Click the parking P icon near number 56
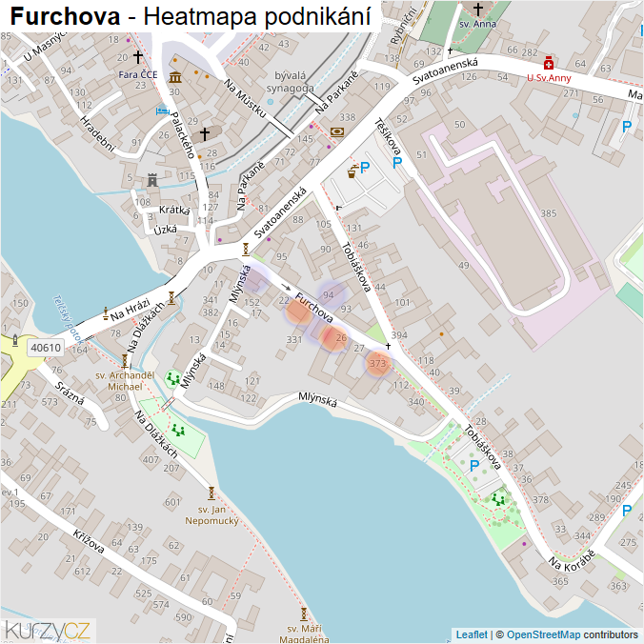This screenshot has width=644, height=644. (626, 127)
